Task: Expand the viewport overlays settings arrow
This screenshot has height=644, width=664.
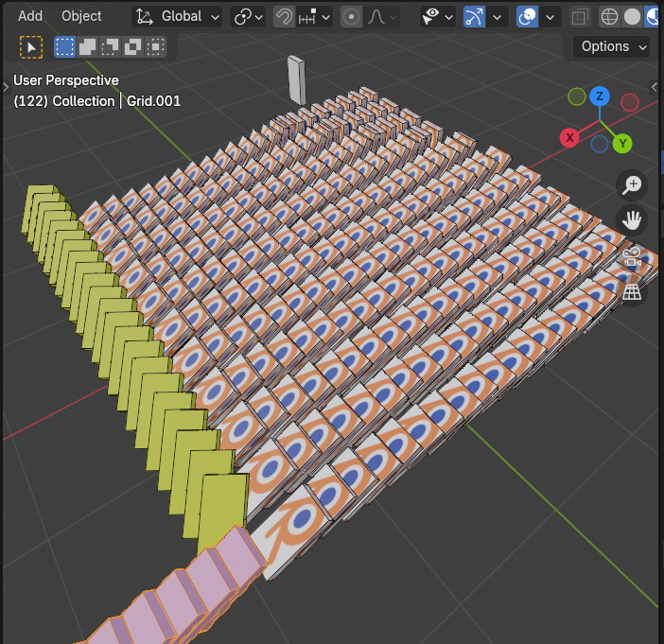Action: [x=550, y=17]
